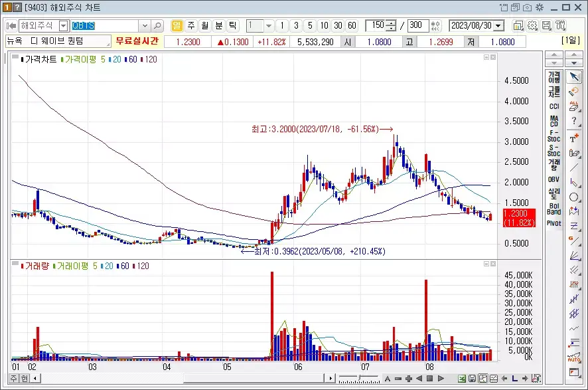Select the monthly 월 period button

(205, 25)
